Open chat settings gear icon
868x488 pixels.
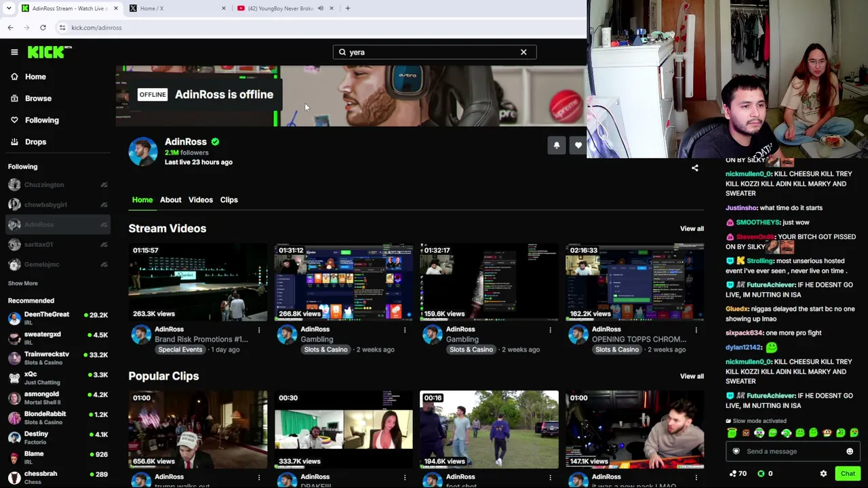click(x=823, y=474)
